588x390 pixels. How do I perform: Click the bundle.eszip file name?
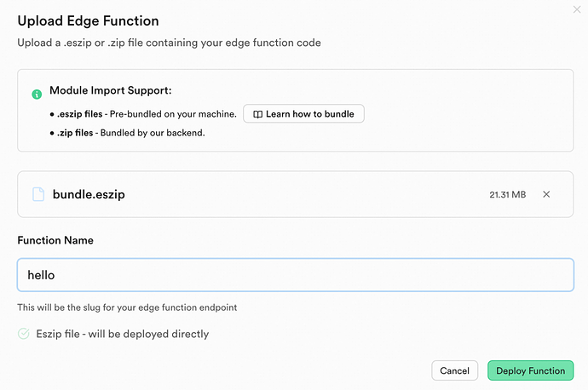point(89,194)
